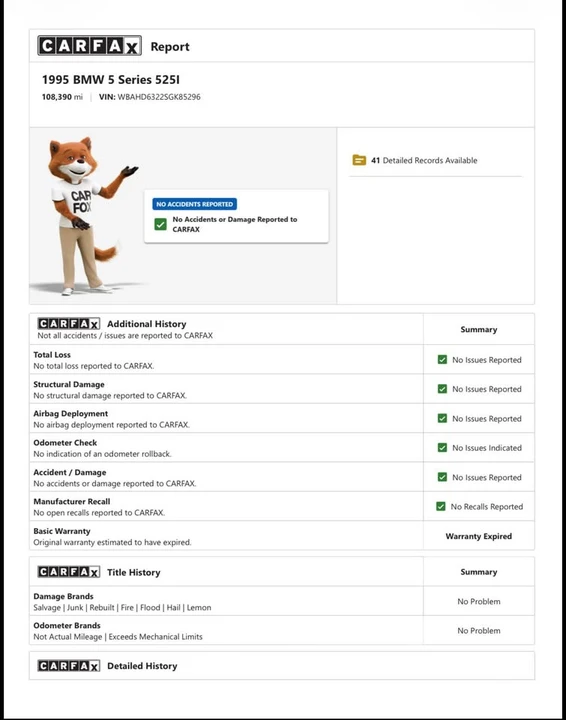
Task: Click the CARFAX logo in the report header
Action: tap(90, 46)
